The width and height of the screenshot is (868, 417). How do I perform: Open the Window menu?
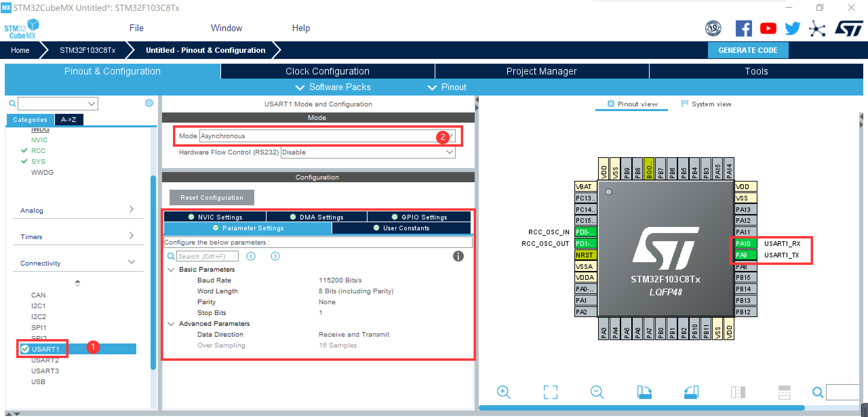226,28
